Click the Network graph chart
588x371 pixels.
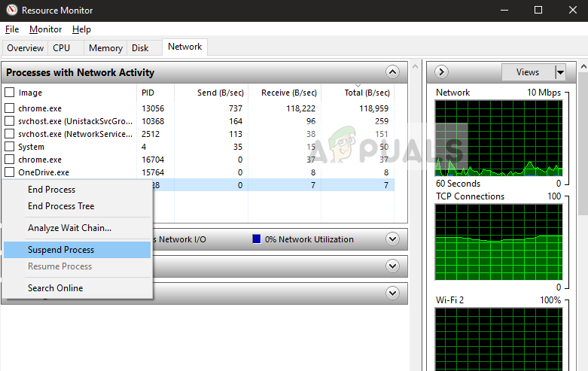[x=498, y=138]
